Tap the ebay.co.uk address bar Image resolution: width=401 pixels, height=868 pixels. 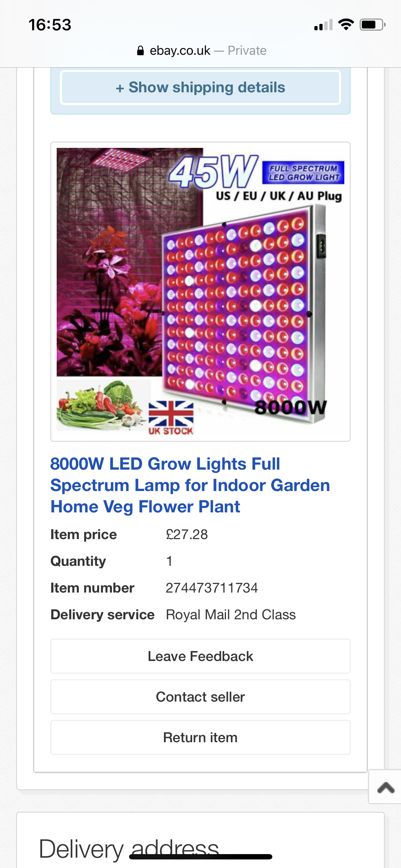pos(201,51)
